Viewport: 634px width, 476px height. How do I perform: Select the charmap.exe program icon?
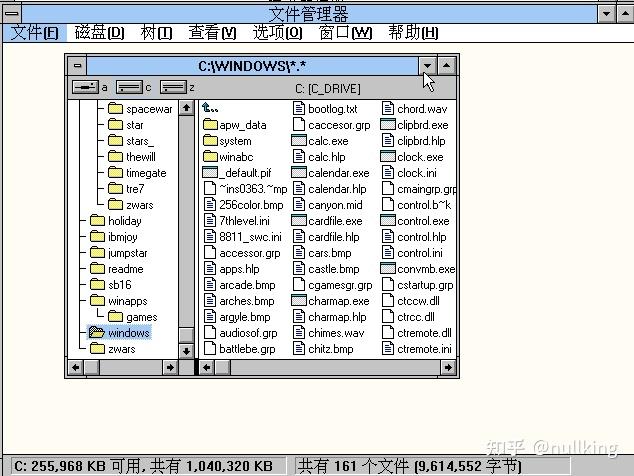299,300
